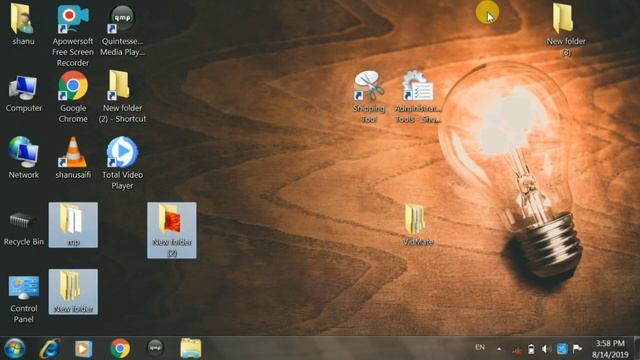Open the Windows Start menu
640x360 pixels.
pyautogui.click(x=15, y=349)
